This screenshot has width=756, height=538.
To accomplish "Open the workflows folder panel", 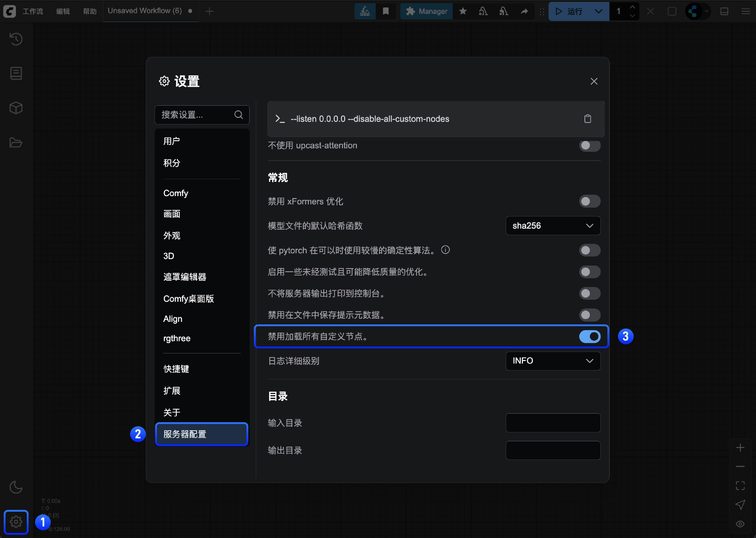I will tap(15, 142).
